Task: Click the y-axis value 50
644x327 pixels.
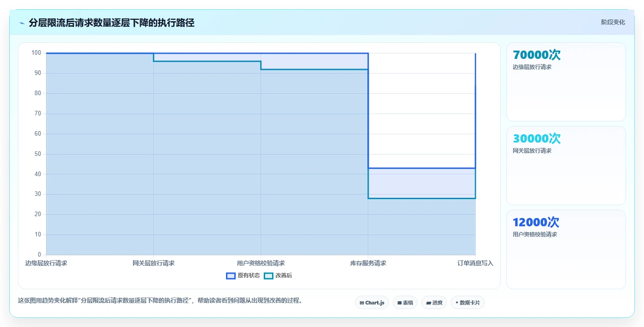Action: tap(38, 154)
